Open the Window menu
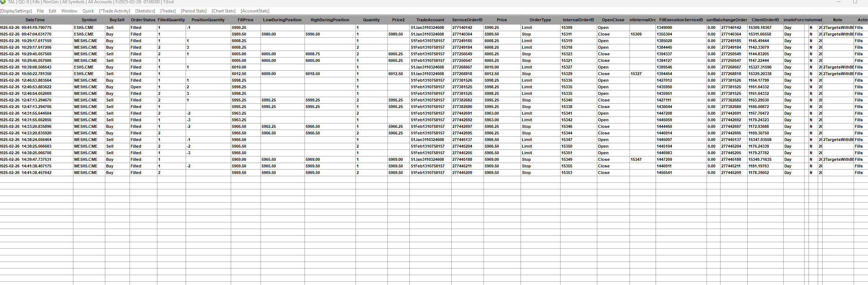868x285 pixels. [x=69, y=11]
